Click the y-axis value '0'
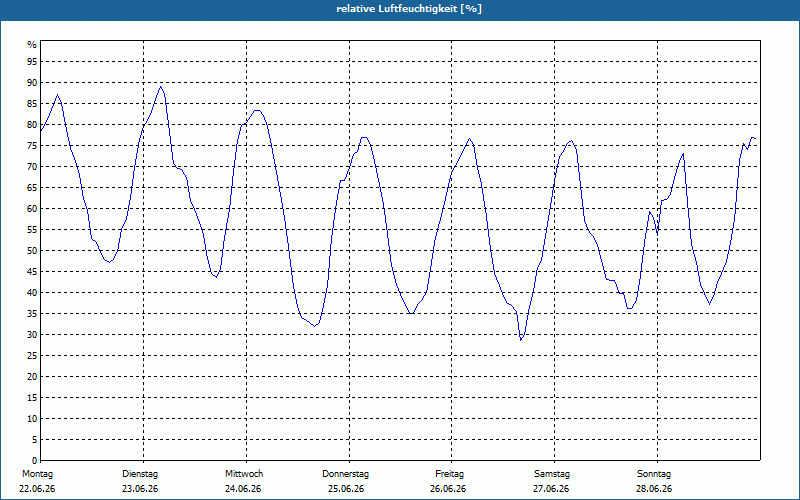Image resolution: width=800 pixels, height=500 pixels. [x=35, y=460]
